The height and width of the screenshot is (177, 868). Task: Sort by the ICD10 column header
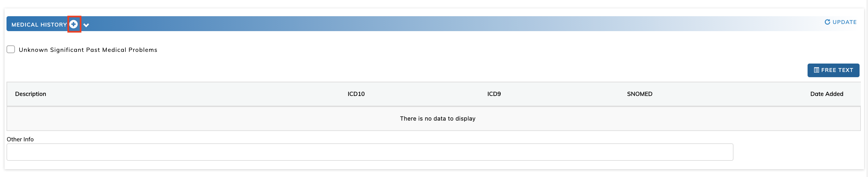point(356,94)
